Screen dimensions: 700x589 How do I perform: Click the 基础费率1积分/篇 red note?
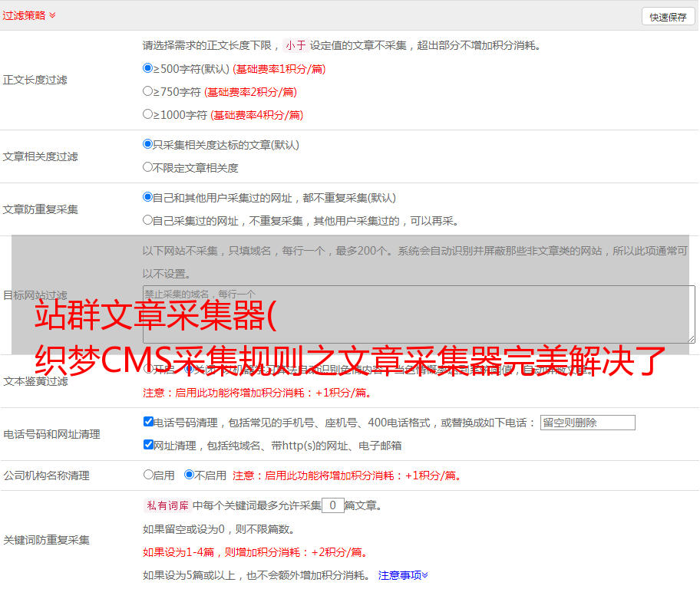click(279, 69)
